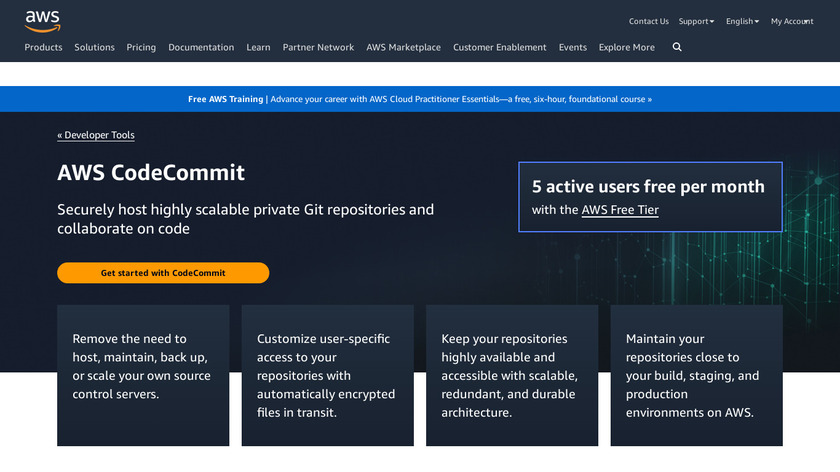Open the Events nav item
This screenshot has height=472, width=840.
pos(573,47)
